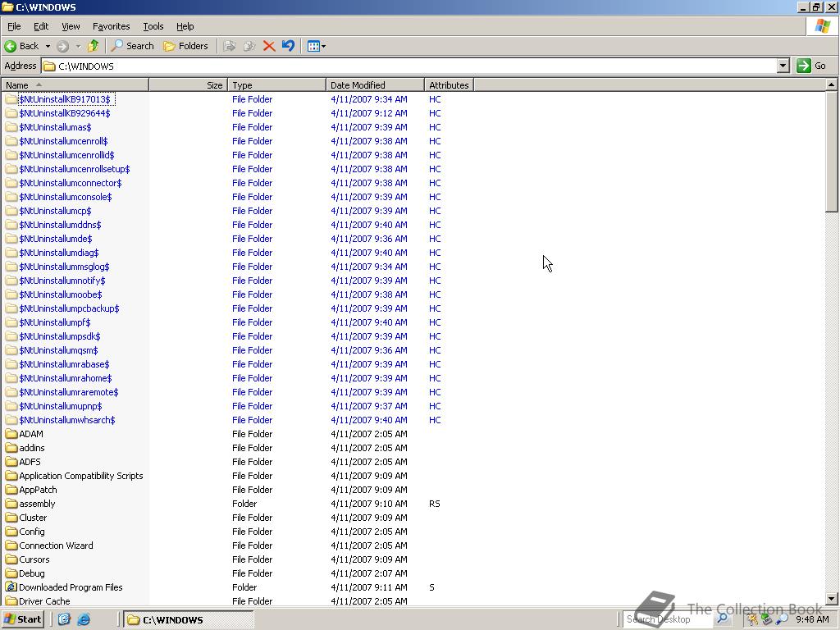The image size is (840, 630).
Task: Click the 9:48 AM system clock
Action: coord(812,619)
